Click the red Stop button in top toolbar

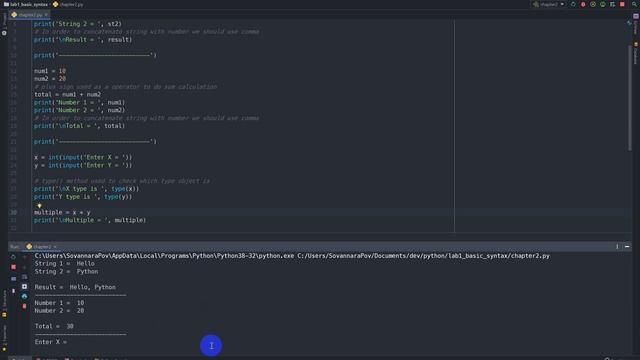point(622,4)
